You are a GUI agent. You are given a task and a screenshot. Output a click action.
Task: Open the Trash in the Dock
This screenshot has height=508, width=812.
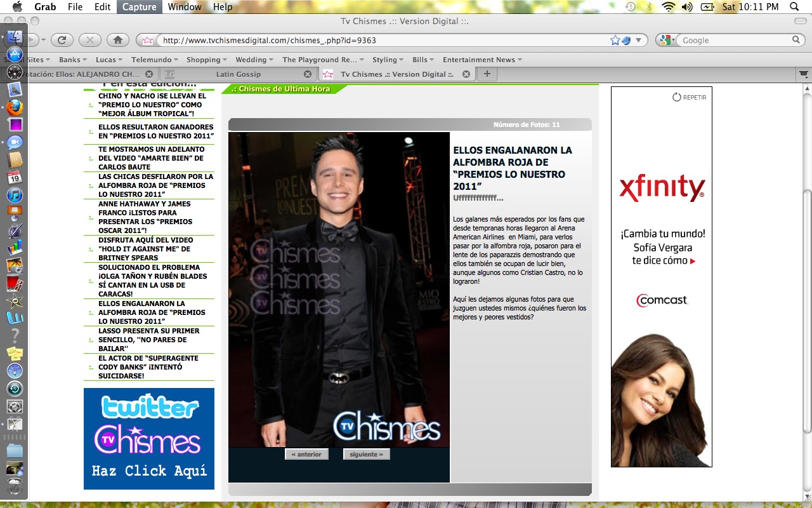pyautogui.click(x=15, y=487)
